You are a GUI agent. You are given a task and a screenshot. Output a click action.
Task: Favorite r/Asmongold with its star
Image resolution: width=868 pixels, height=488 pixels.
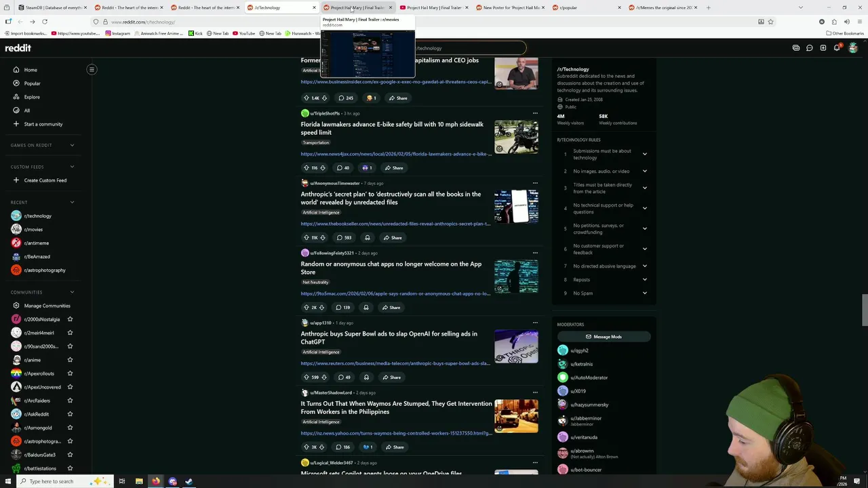[x=70, y=428]
